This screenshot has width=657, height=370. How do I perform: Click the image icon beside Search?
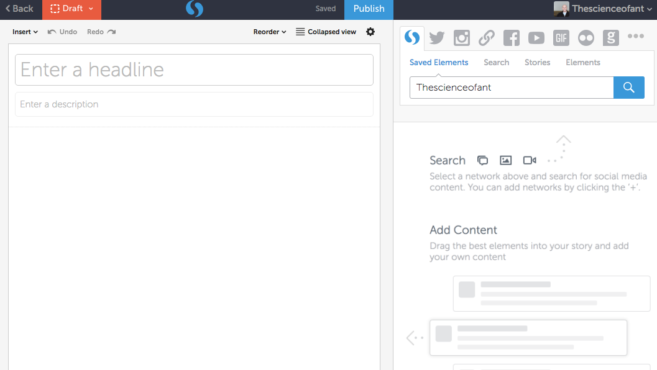(x=506, y=160)
